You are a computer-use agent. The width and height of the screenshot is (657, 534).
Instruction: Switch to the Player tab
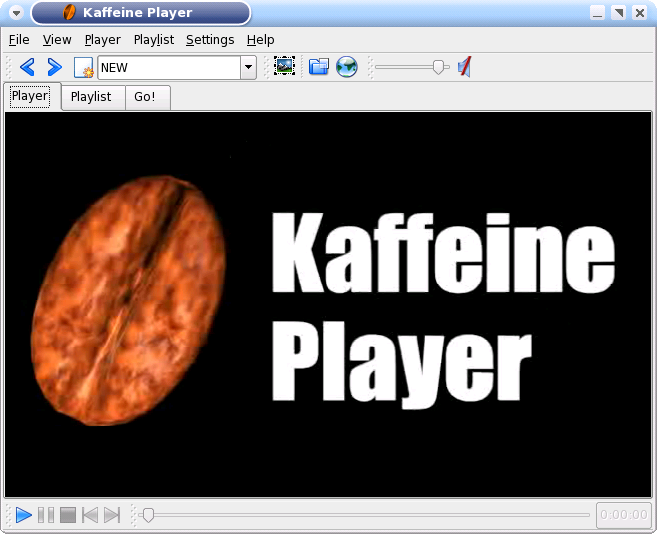point(32,96)
